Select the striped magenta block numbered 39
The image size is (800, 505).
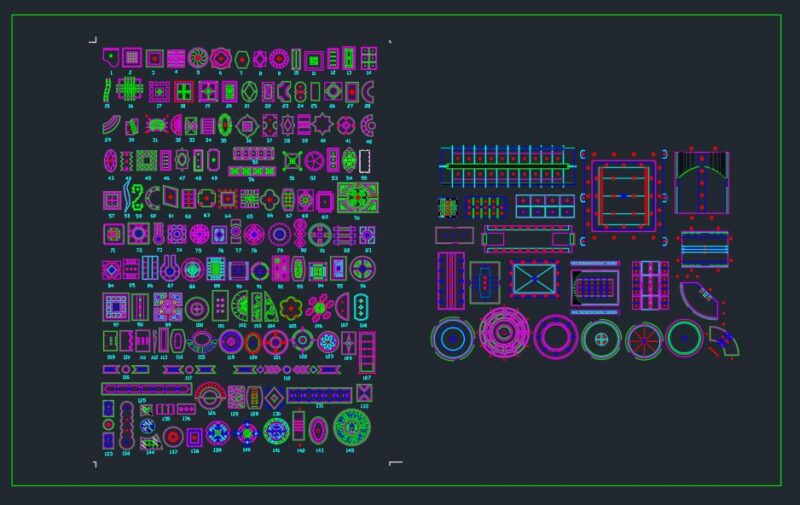point(304,125)
